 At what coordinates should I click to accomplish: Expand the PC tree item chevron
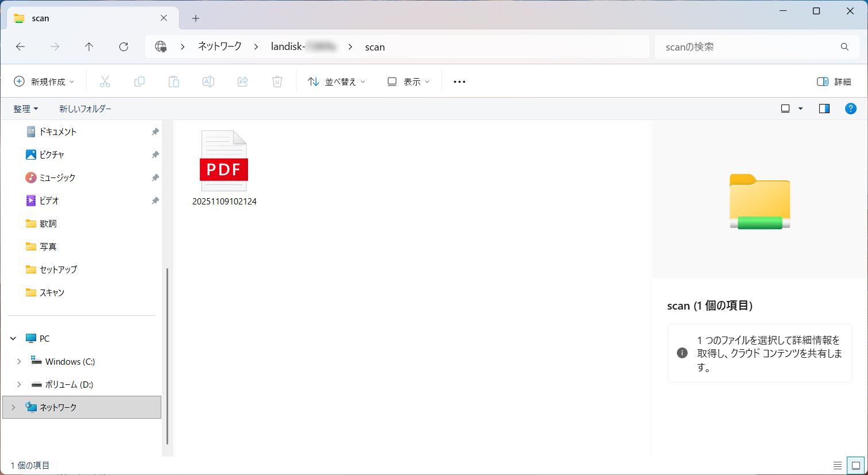13,338
